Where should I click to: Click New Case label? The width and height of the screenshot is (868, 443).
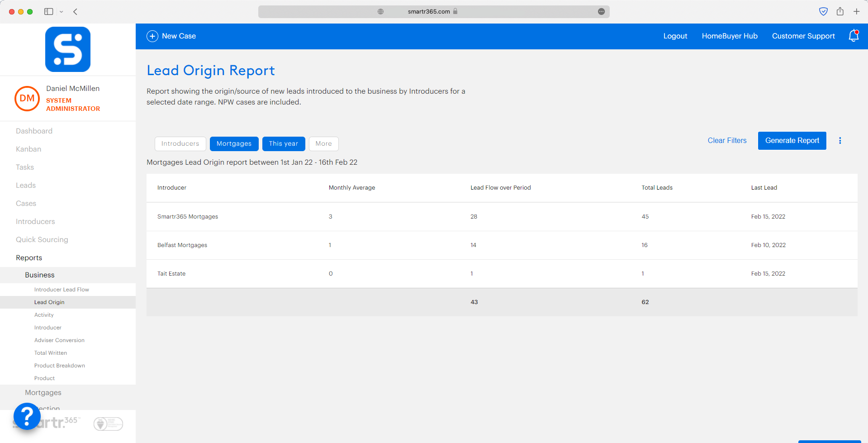[179, 36]
